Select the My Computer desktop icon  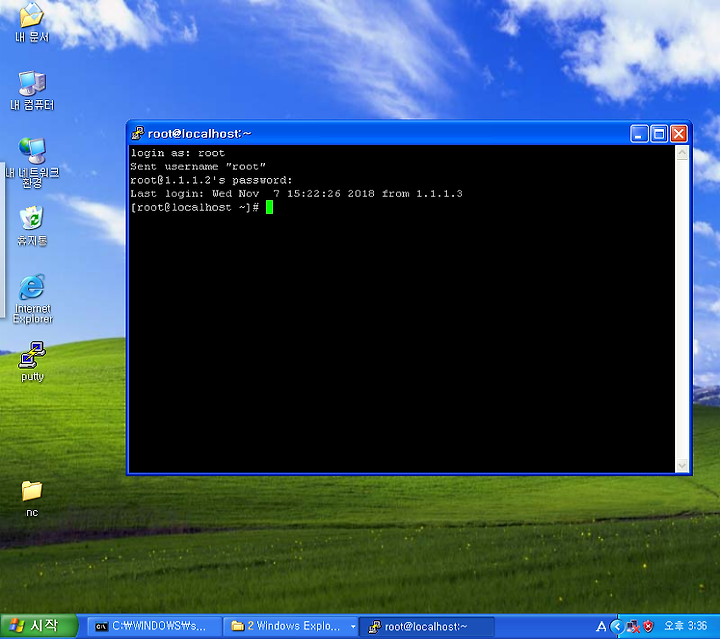point(32,90)
